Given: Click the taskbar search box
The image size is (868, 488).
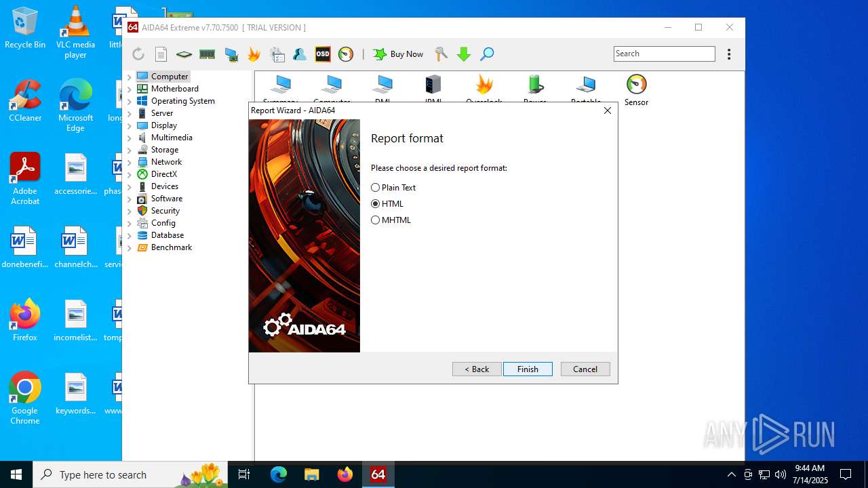Looking at the screenshot, I should click(132, 474).
